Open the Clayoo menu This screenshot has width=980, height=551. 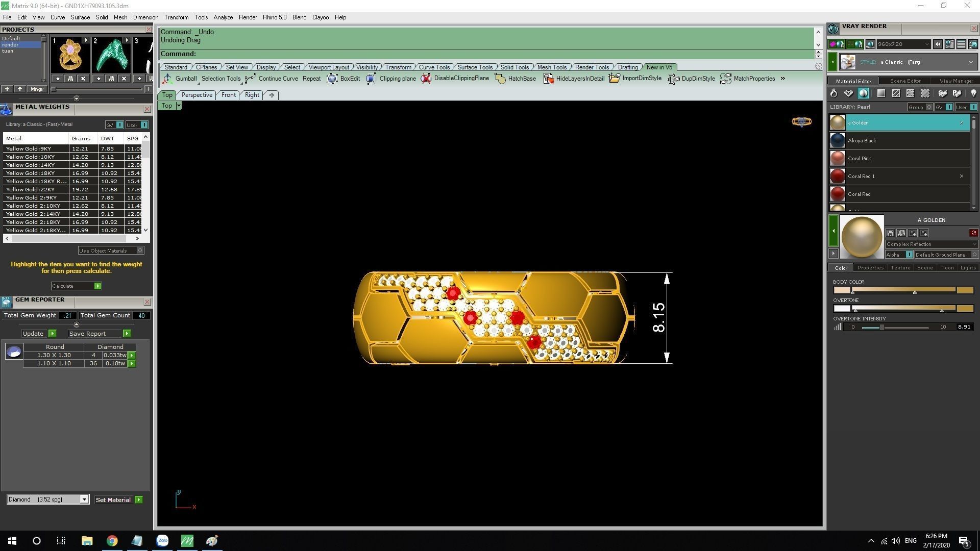[321, 17]
